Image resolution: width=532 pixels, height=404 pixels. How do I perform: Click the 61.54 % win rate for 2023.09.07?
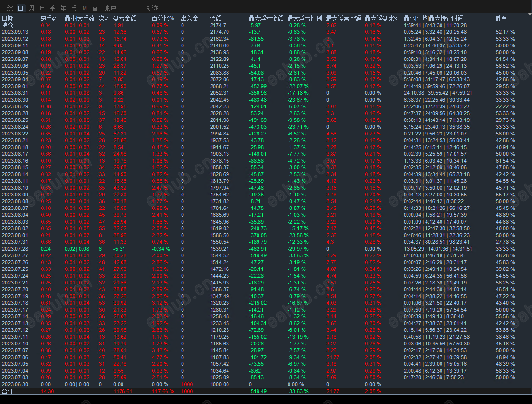(505, 60)
